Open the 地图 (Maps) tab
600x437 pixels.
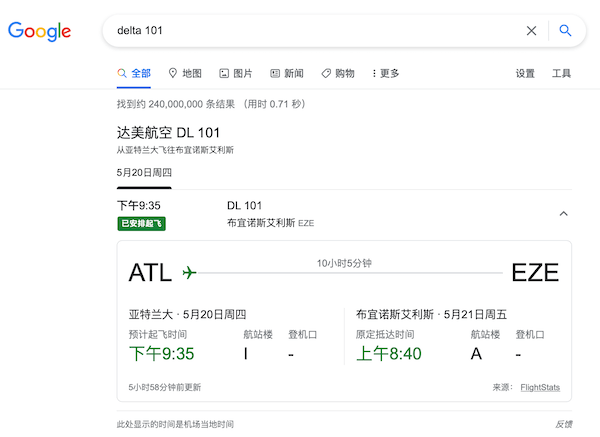[185, 73]
